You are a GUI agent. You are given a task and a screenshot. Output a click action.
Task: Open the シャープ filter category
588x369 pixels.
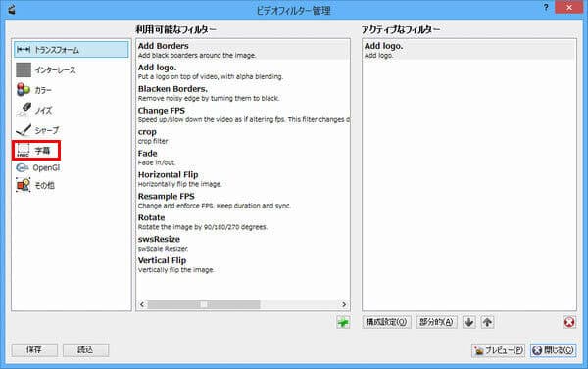point(37,130)
